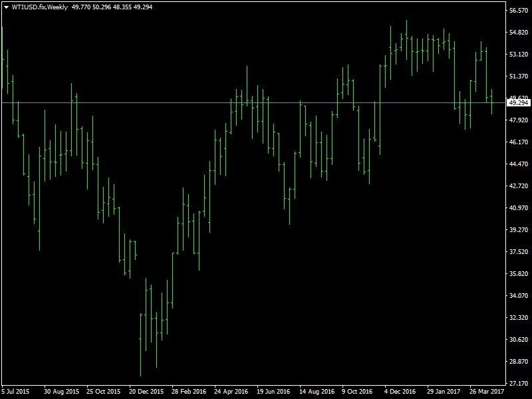The width and height of the screenshot is (532, 399).
Task: Click the 28.870 price scale label
Action: pos(519,362)
